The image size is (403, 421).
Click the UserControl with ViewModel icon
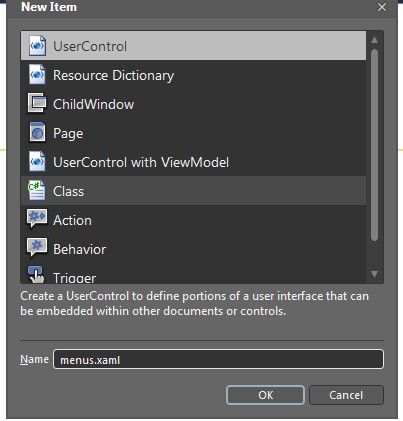37,162
